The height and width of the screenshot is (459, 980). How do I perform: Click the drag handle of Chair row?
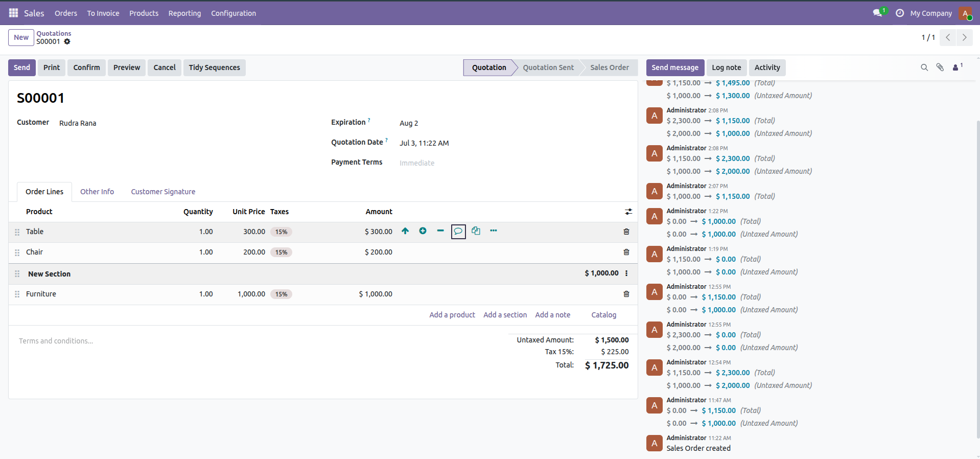(17, 253)
